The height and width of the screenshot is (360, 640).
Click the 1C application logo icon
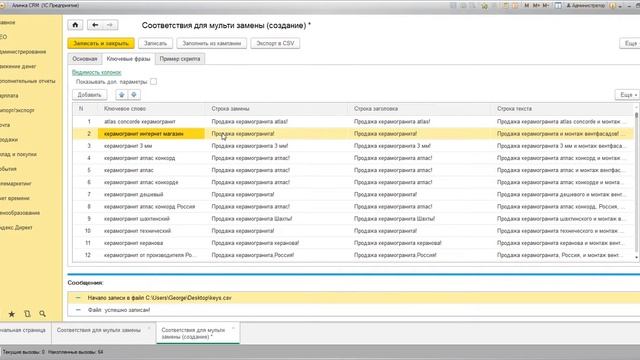point(2,5)
